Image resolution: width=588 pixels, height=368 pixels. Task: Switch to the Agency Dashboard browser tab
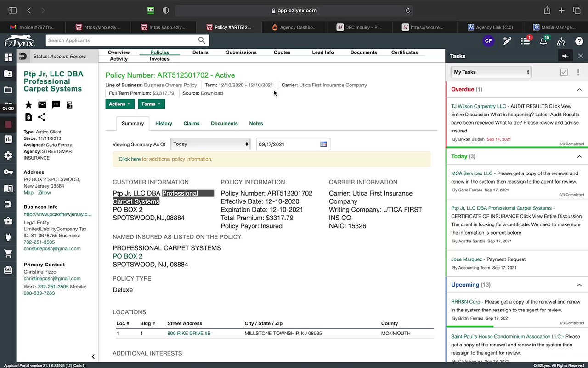(294, 27)
